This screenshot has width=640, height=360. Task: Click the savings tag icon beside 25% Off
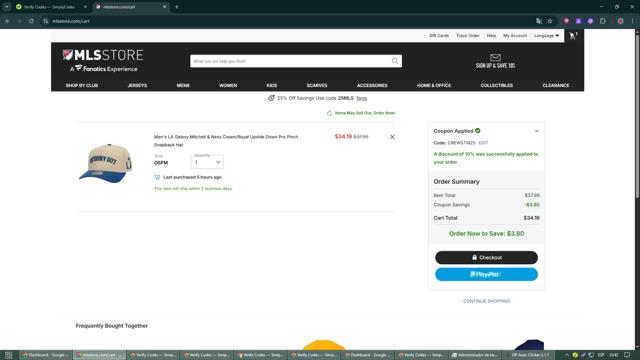click(x=271, y=98)
